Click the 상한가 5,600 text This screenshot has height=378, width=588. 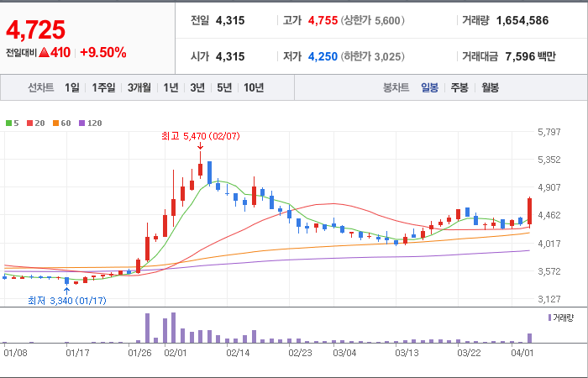[373, 20]
